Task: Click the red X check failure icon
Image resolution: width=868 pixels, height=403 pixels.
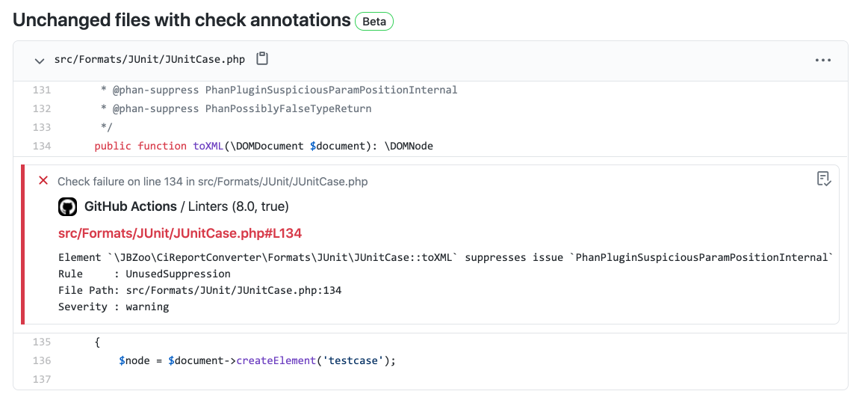Action: point(43,180)
